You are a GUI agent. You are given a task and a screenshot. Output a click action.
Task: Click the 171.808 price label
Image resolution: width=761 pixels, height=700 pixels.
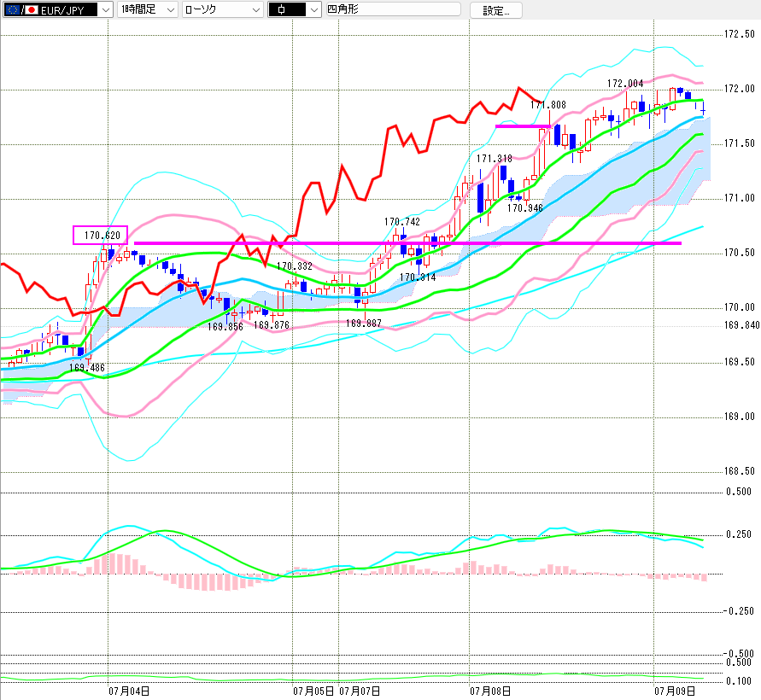tap(548, 105)
